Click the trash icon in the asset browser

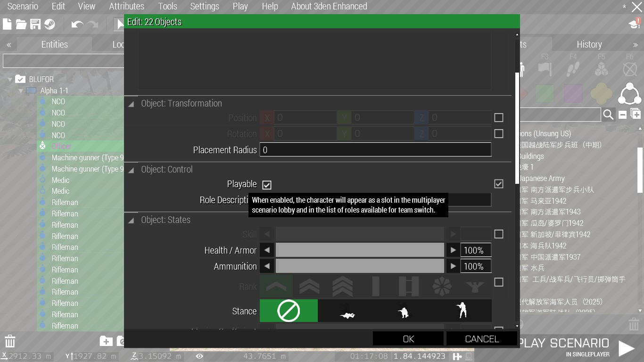[634, 324]
